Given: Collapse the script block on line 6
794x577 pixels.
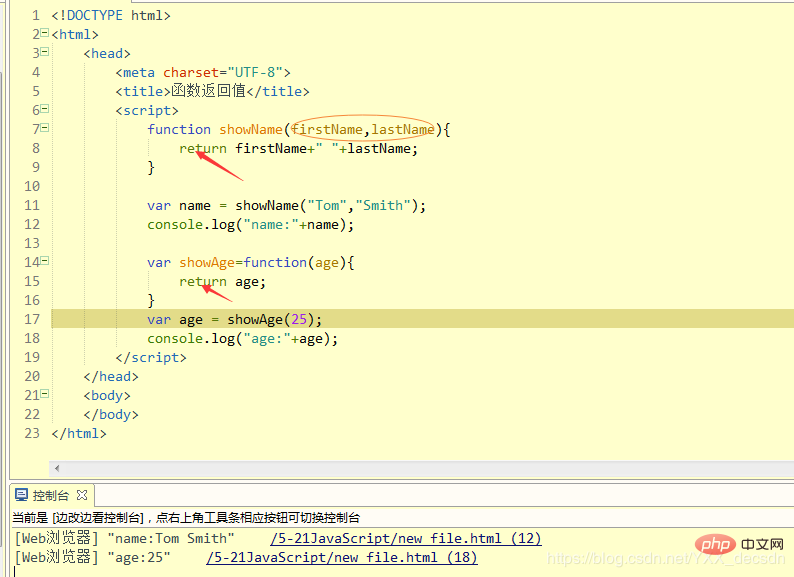Looking at the screenshot, I should (44, 110).
